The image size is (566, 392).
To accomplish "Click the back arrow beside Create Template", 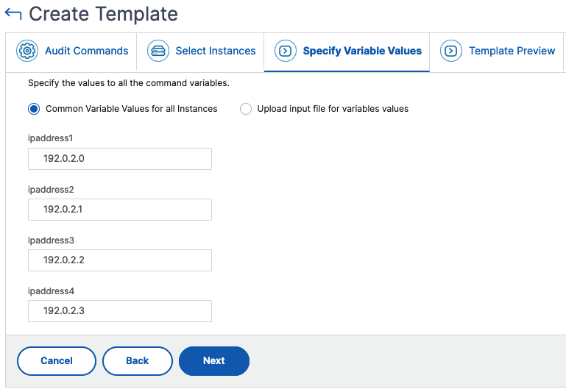I will tap(13, 14).
